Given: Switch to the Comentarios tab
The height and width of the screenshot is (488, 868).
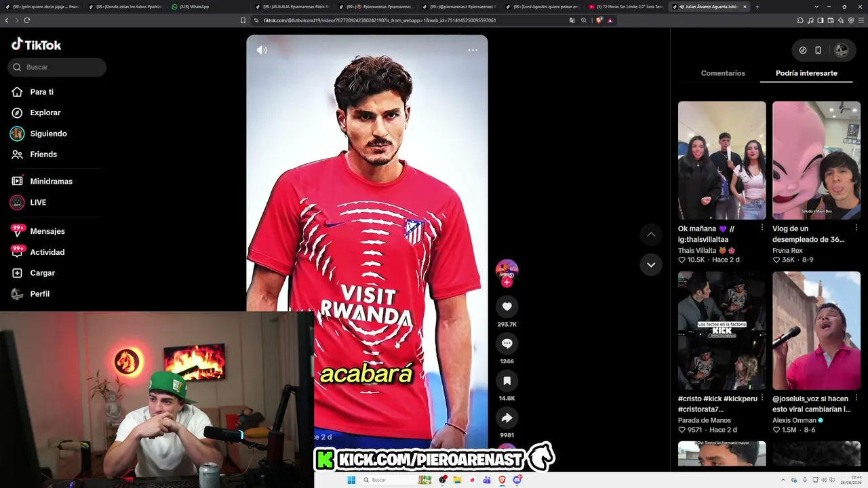Looking at the screenshot, I should [723, 73].
